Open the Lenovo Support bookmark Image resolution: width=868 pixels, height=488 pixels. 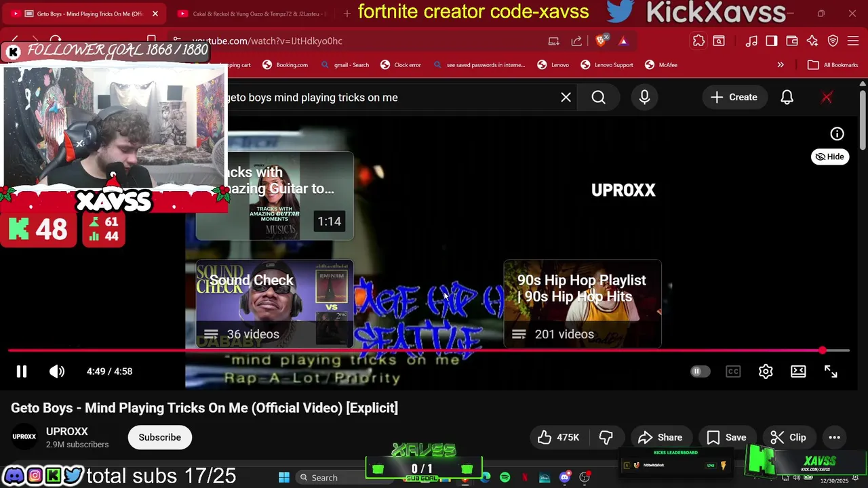click(607, 65)
